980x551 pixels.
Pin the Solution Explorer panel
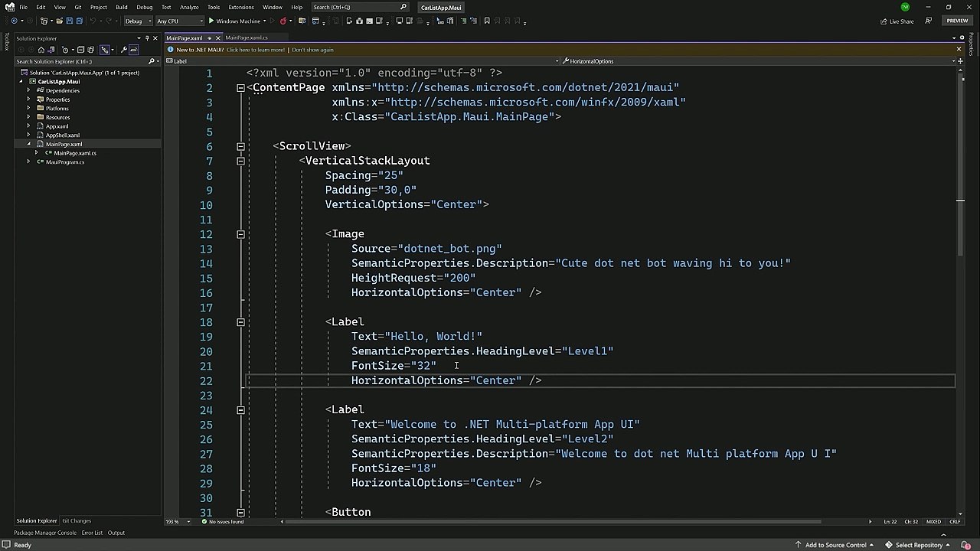pyautogui.click(x=147, y=38)
